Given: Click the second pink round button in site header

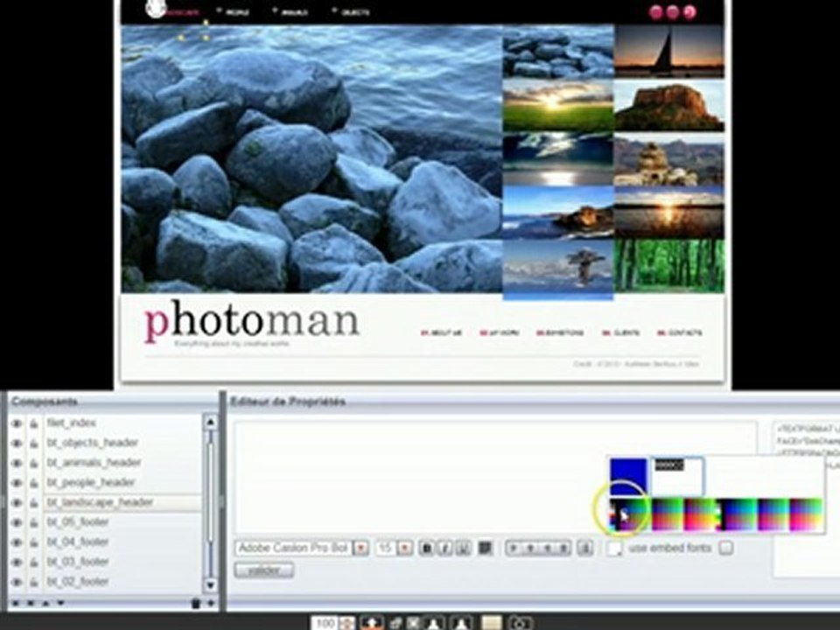Looking at the screenshot, I should tap(673, 12).
